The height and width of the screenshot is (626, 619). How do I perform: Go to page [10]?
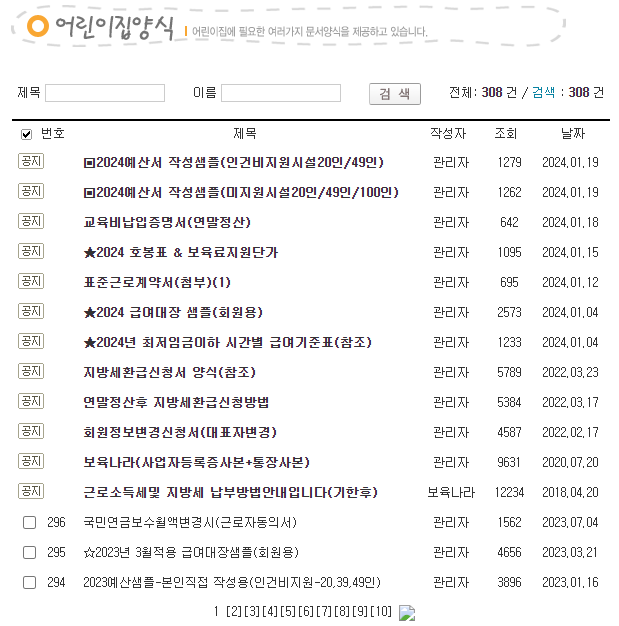coord(381,611)
